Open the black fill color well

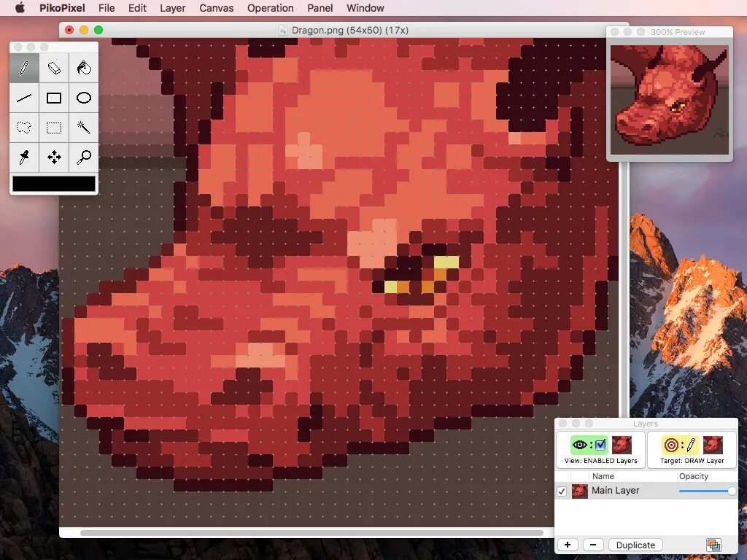tap(54, 184)
